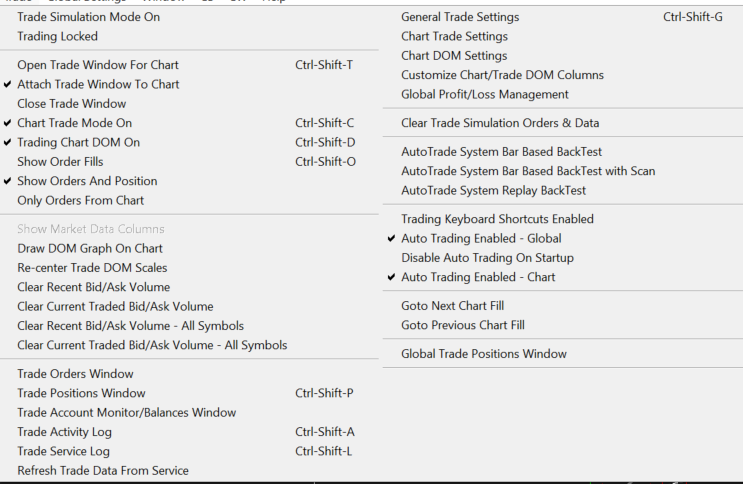This screenshot has width=743, height=484.
Task: Select Clear Trade Simulation Orders & Data
Action: pyautogui.click(x=500, y=123)
